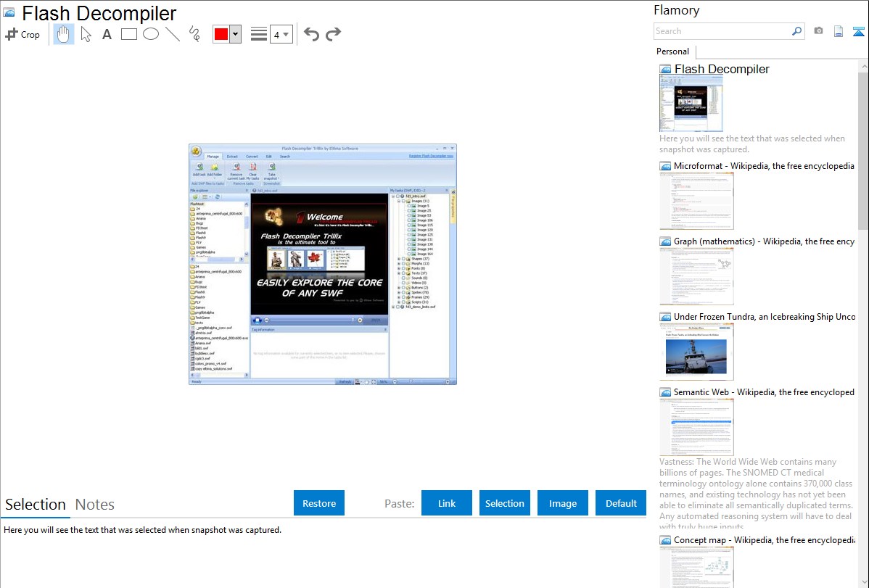
Task: Click the 'Flamory' panel heading
Action: 677,10
